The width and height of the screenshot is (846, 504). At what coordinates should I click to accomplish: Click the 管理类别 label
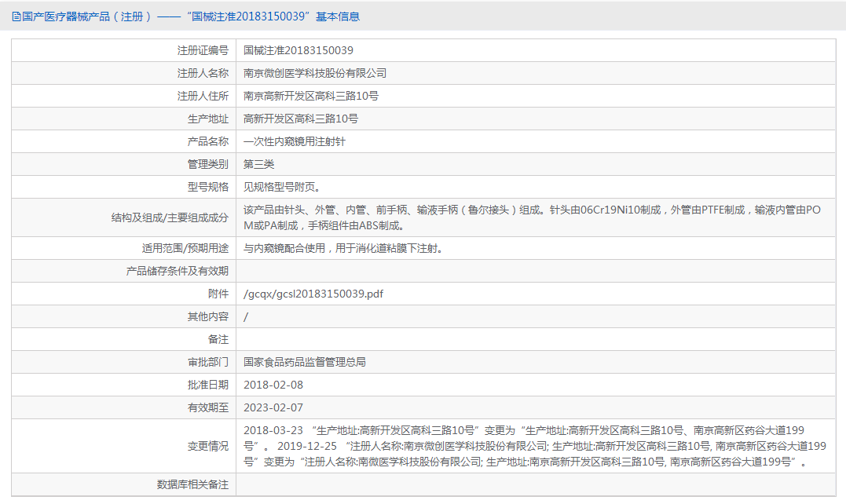pos(207,164)
